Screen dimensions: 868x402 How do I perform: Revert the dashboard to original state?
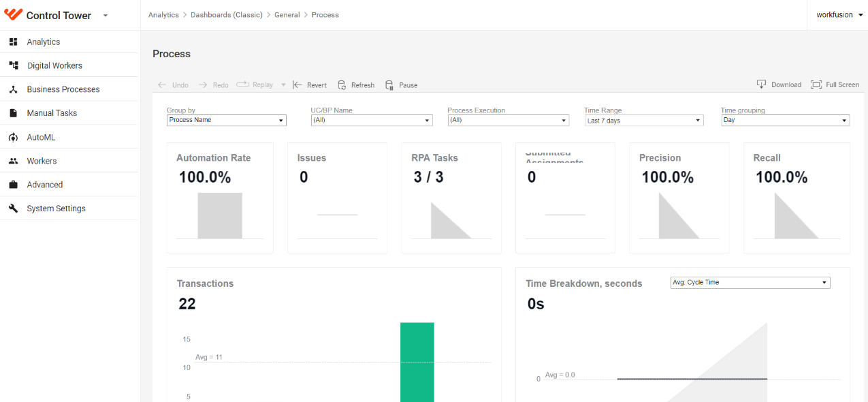click(310, 85)
